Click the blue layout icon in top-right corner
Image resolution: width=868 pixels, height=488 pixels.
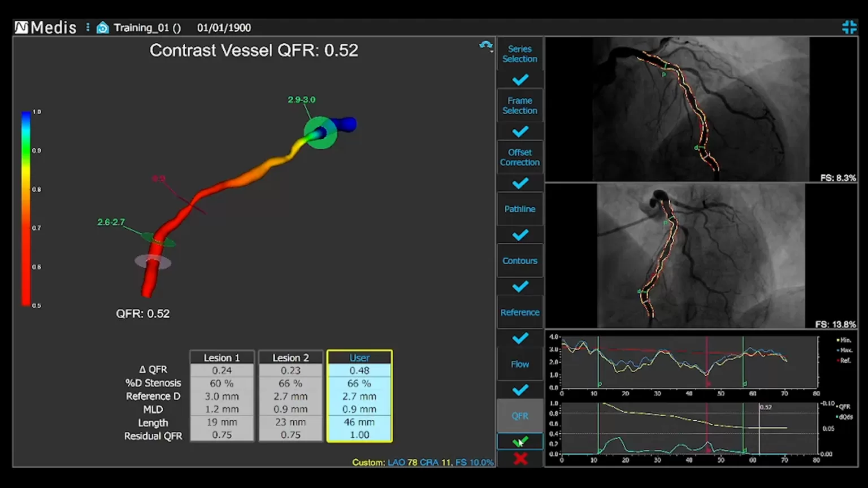coord(849,27)
